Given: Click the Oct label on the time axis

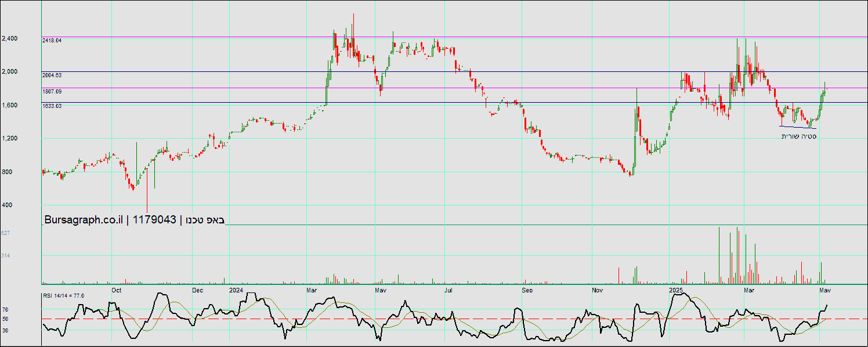Looking at the screenshot, I should click(x=116, y=290).
